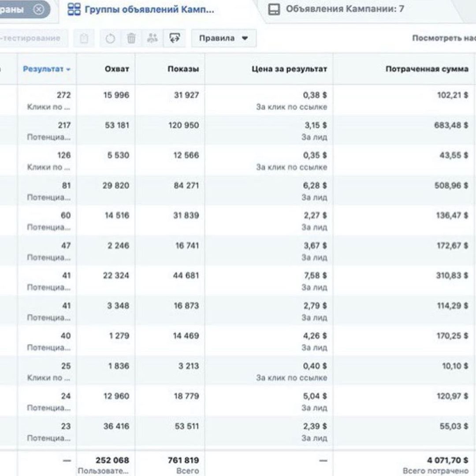This screenshot has height=476, width=476.
Task: Click the total spent 4 071,70 $ cell
Action: 447,461
